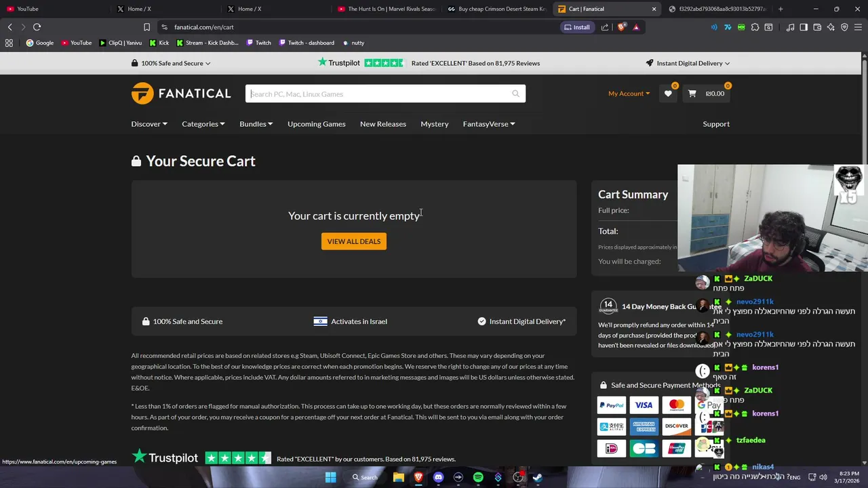Viewport: 868px width, 488px height.
Task: Click the share page icon
Action: [605, 27]
